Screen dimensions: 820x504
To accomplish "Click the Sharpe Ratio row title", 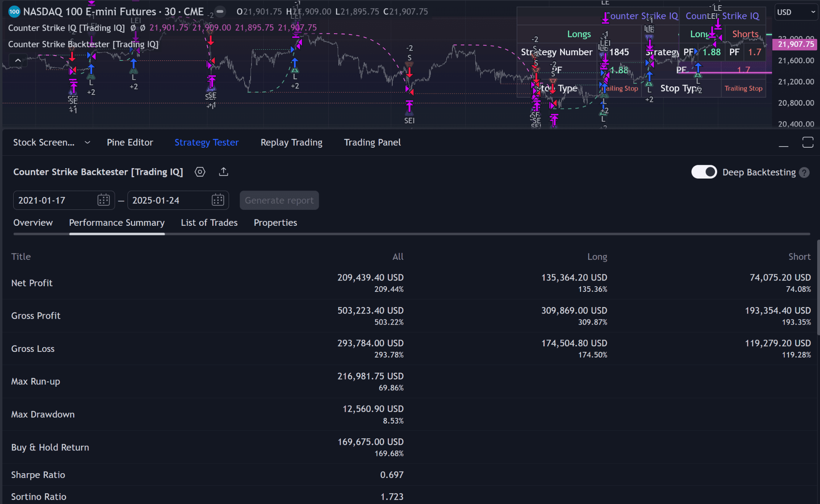I will [38, 475].
